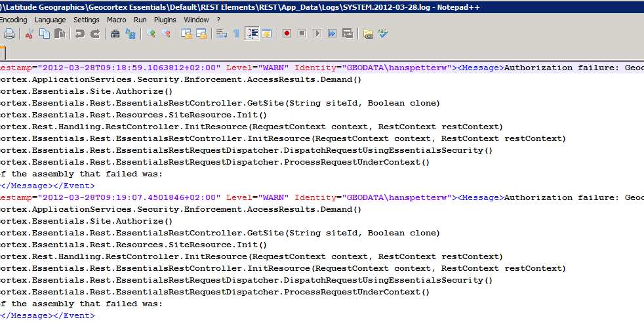Click second SiteResource.Init() line
The width and height of the screenshot is (644, 322).
[x=134, y=245]
